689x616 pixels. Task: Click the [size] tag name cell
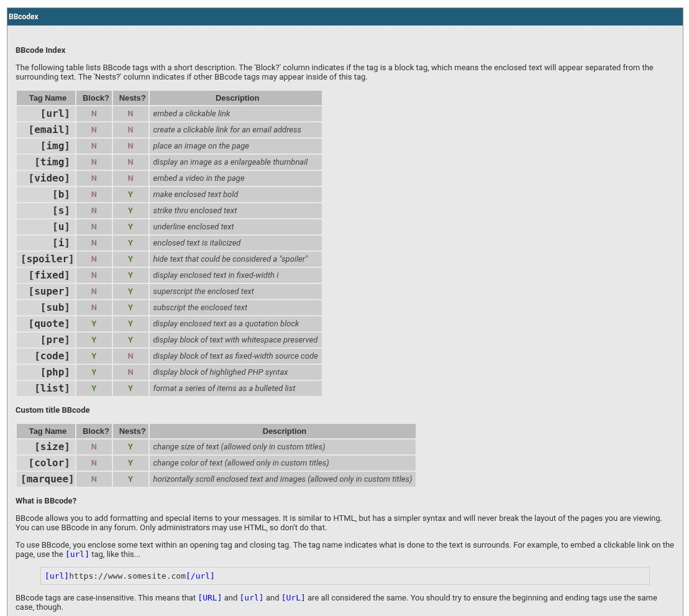pos(46,447)
